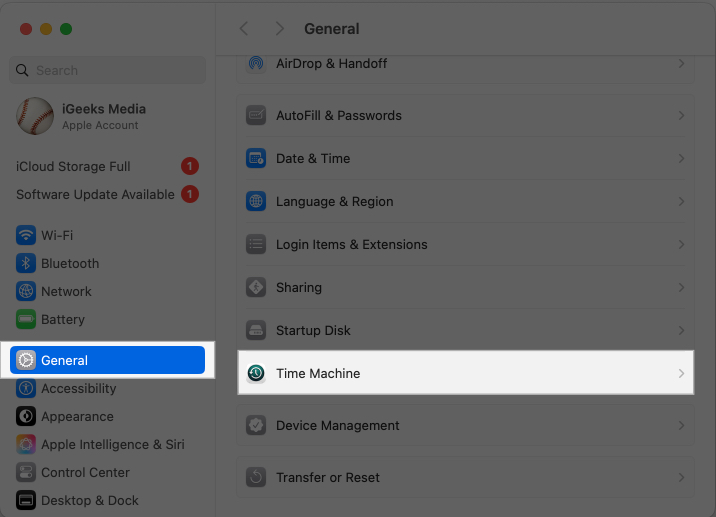The image size is (716, 517).
Task: Select Wi-Fi label in the sidebar
Action: point(57,236)
